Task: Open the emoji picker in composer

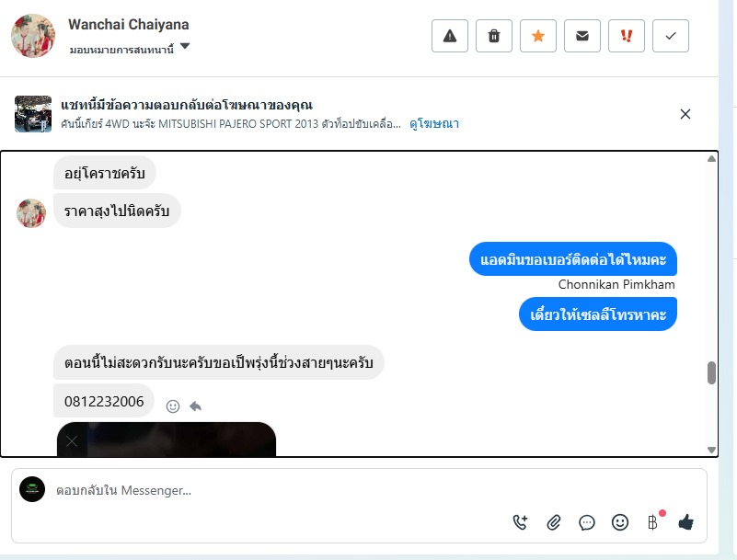Action: 620,522
